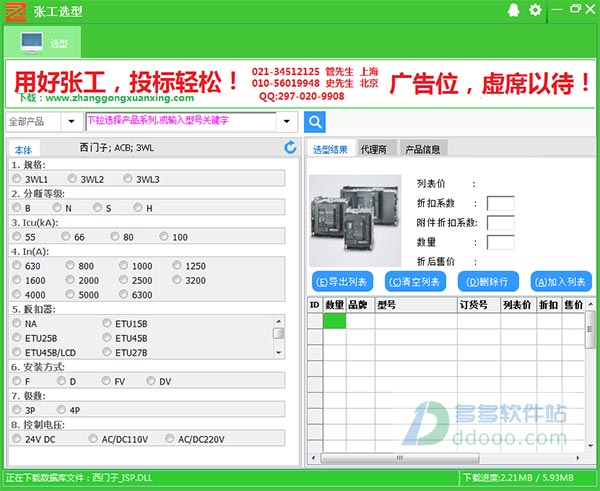600x491 pixels.
Task: Open the 全部产品 dropdown arrow
Action: pos(72,122)
